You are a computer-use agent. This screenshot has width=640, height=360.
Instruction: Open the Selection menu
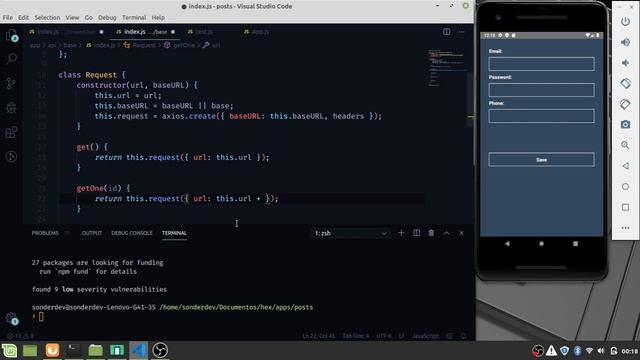pos(47,18)
